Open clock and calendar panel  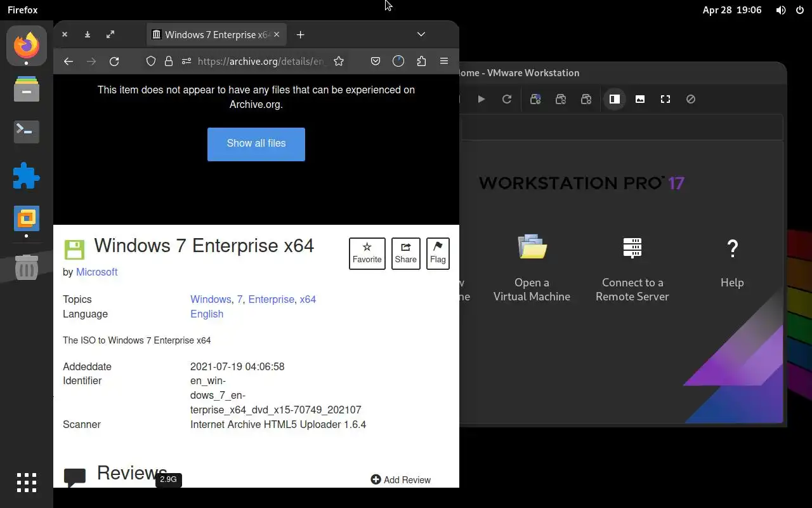tap(732, 10)
